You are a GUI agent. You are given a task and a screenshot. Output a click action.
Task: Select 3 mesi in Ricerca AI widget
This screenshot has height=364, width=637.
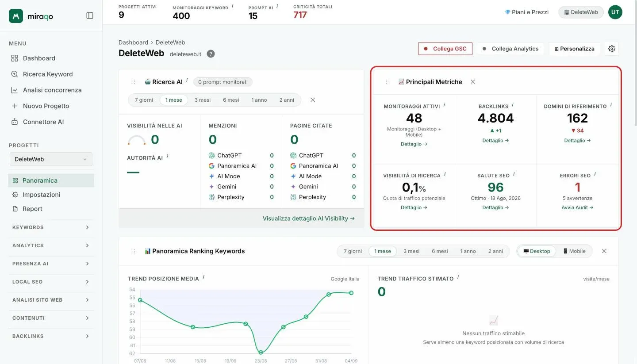point(203,100)
